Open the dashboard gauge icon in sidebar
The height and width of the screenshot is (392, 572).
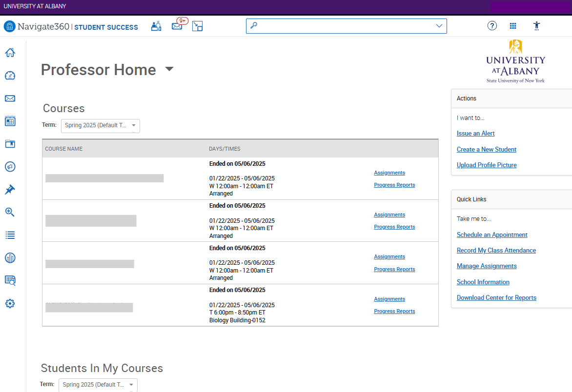[x=10, y=76]
